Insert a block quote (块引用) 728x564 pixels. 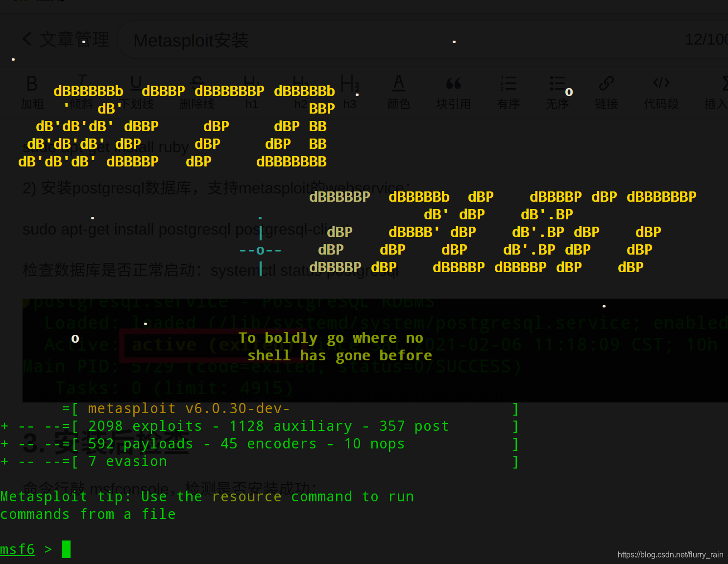coord(454,92)
